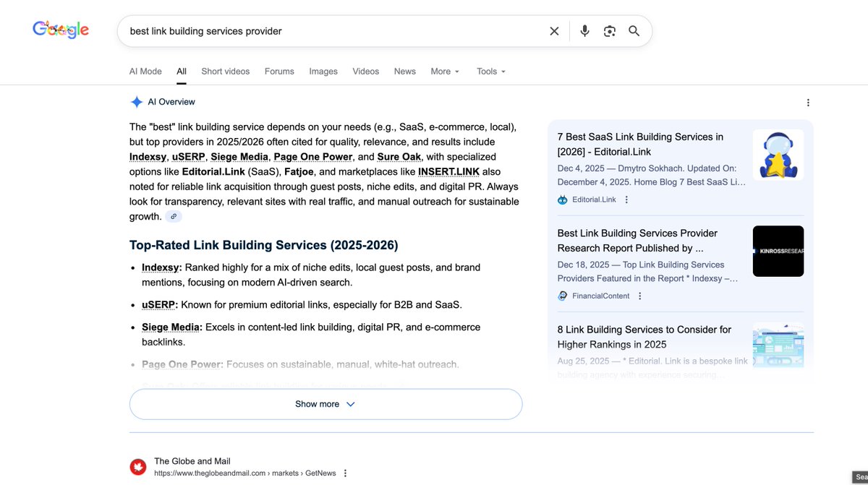Click Indexsy link in overview paragraph
Image resolution: width=868 pixels, height=485 pixels.
pos(148,157)
